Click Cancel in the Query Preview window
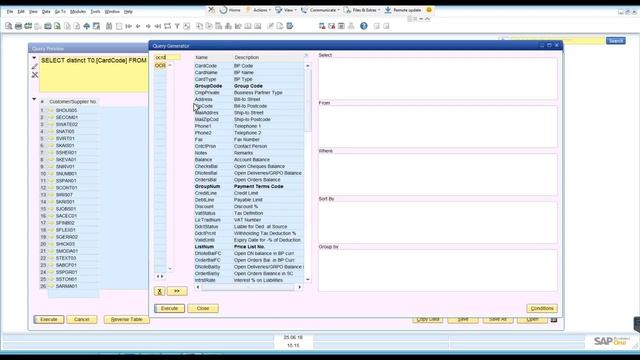Image resolution: width=640 pixels, height=360 pixels. [x=82, y=320]
